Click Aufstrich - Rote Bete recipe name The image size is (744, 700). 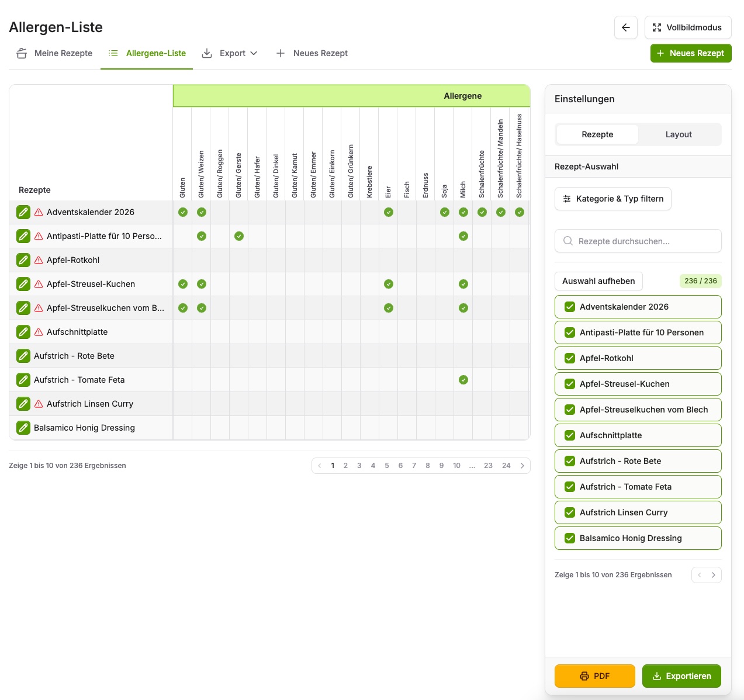[x=74, y=356]
